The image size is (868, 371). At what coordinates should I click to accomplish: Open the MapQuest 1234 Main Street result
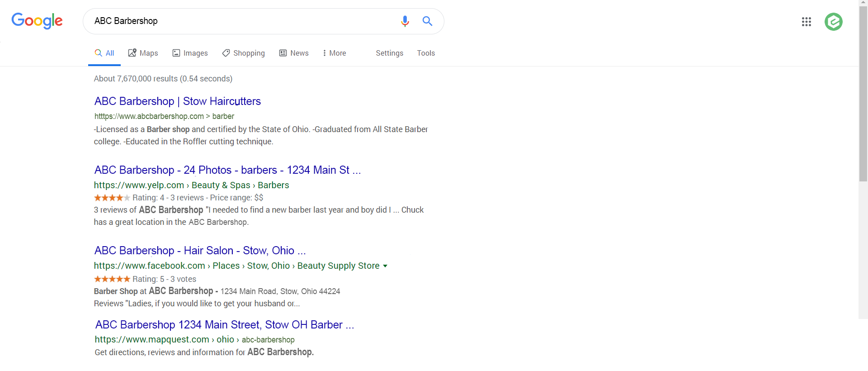(225, 324)
